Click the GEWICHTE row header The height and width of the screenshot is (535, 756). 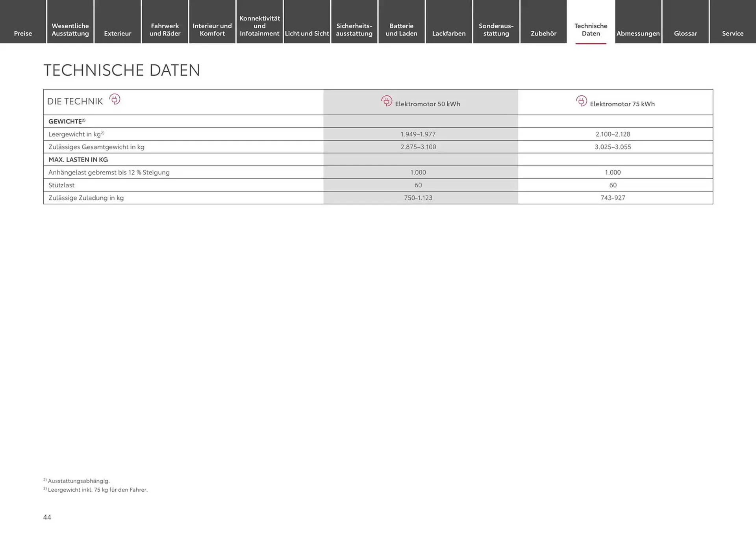click(x=66, y=121)
